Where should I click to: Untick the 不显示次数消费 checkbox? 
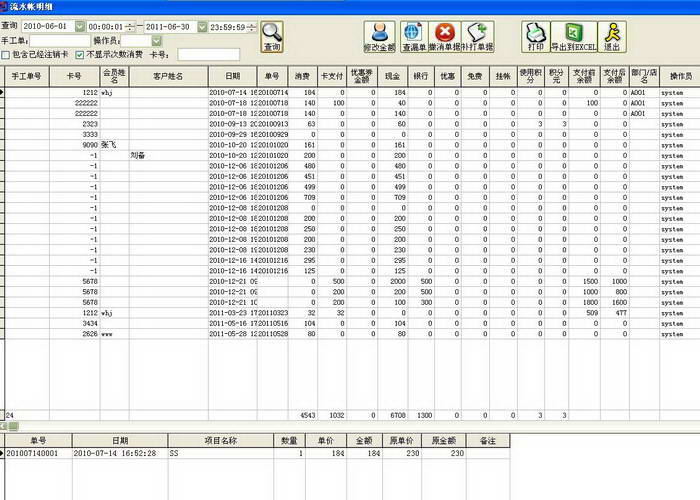tap(79, 55)
